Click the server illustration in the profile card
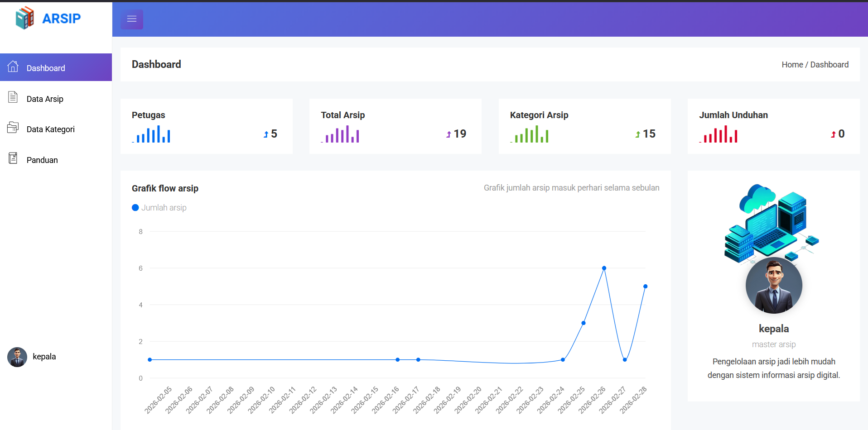The width and height of the screenshot is (868, 430). pos(772,223)
